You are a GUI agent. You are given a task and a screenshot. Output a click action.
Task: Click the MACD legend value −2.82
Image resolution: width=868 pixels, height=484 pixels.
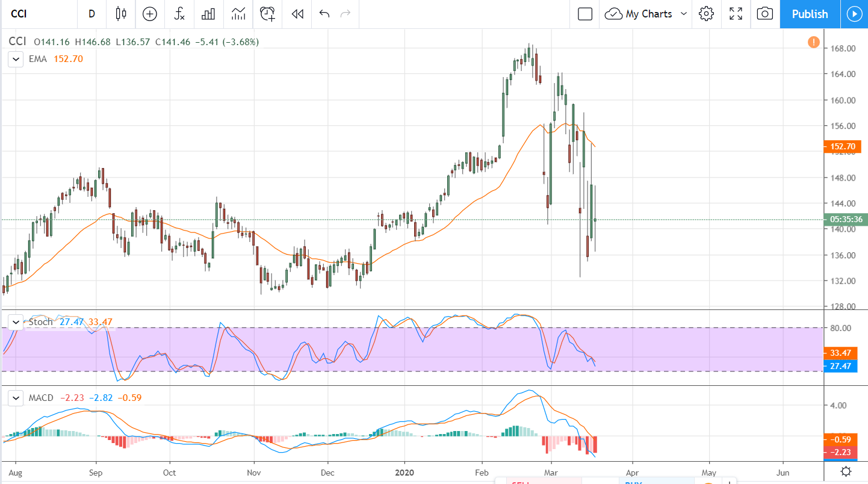click(101, 398)
